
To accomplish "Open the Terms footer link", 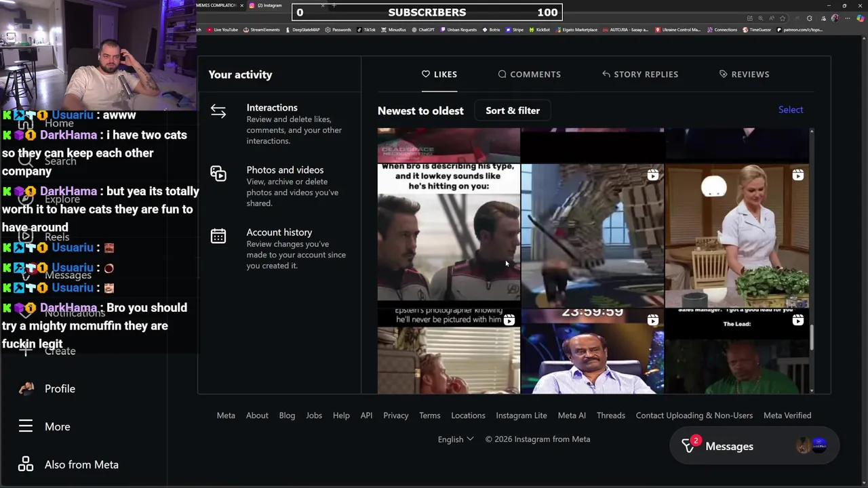I will [x=430, y=415].
